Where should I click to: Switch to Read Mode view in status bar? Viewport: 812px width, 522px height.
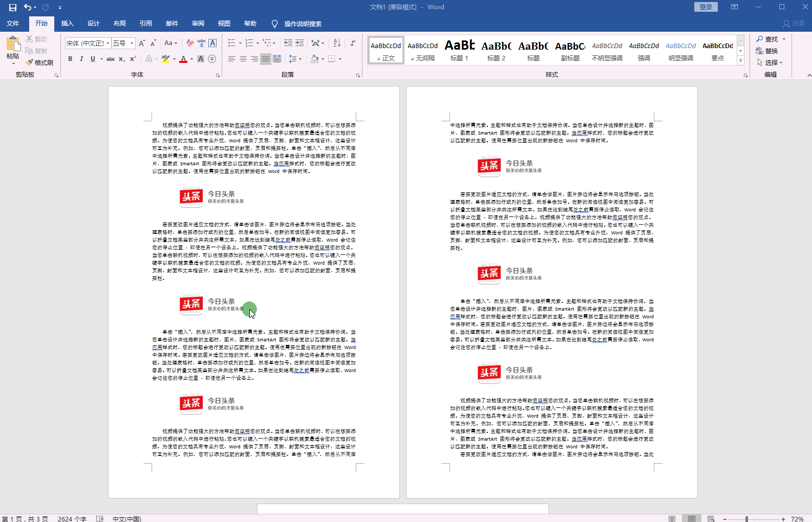[672, 518]
